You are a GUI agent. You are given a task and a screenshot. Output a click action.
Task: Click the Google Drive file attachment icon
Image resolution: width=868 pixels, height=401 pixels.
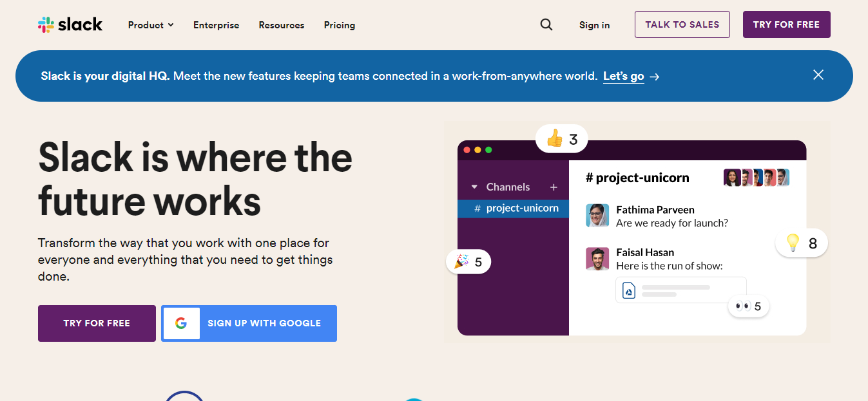(x=629, y=291)
